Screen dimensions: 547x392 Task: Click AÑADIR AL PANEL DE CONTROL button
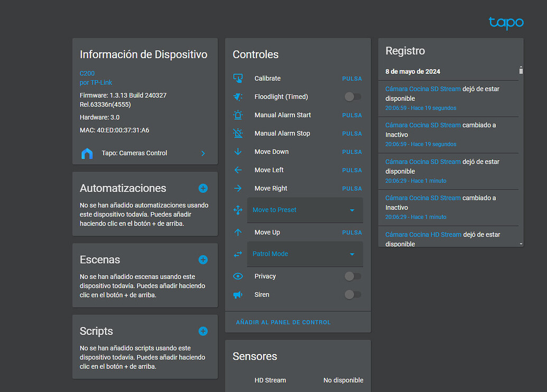(283, 322)
